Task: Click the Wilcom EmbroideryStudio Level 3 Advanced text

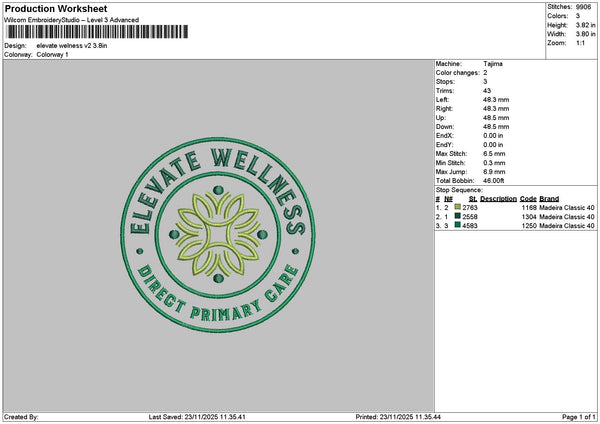Action: 72,20
